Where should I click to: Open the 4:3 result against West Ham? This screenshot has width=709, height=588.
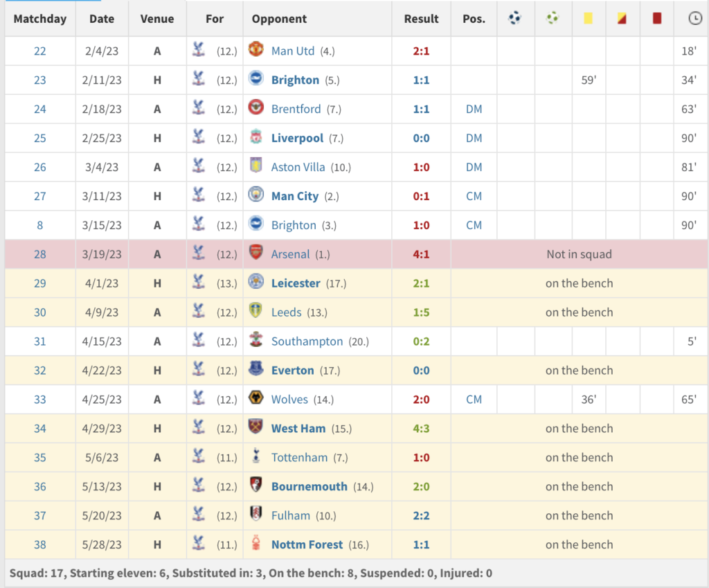click(421, 428)
